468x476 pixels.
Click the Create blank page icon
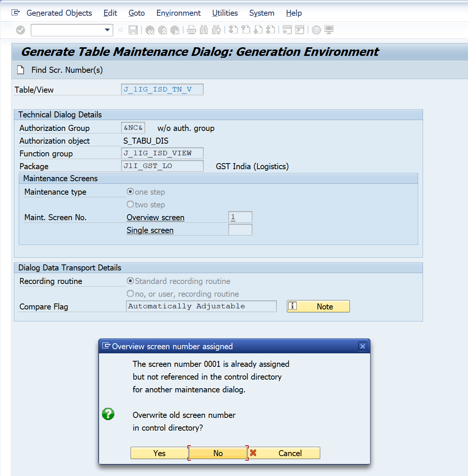click(21, 70)
